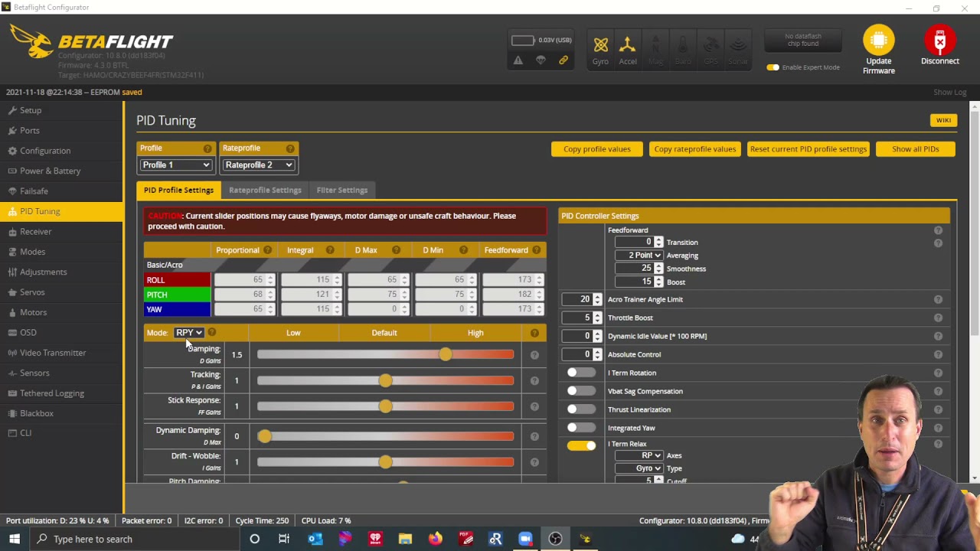Click the Tracking P & I Gains slider handle
Screen dimensions: 980x551
[x=385, y=380]
